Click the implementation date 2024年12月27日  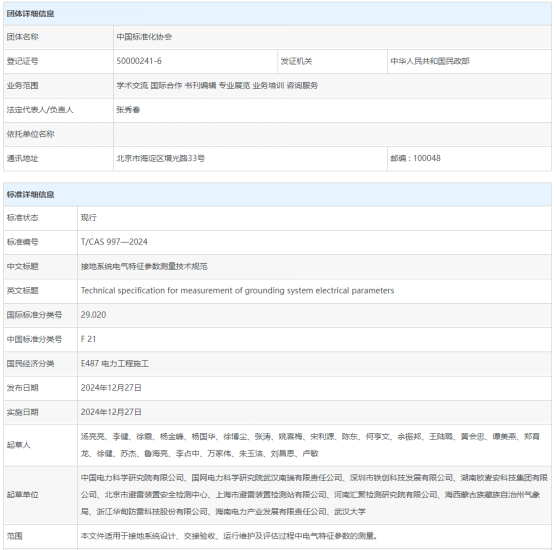tap(111, 412)
